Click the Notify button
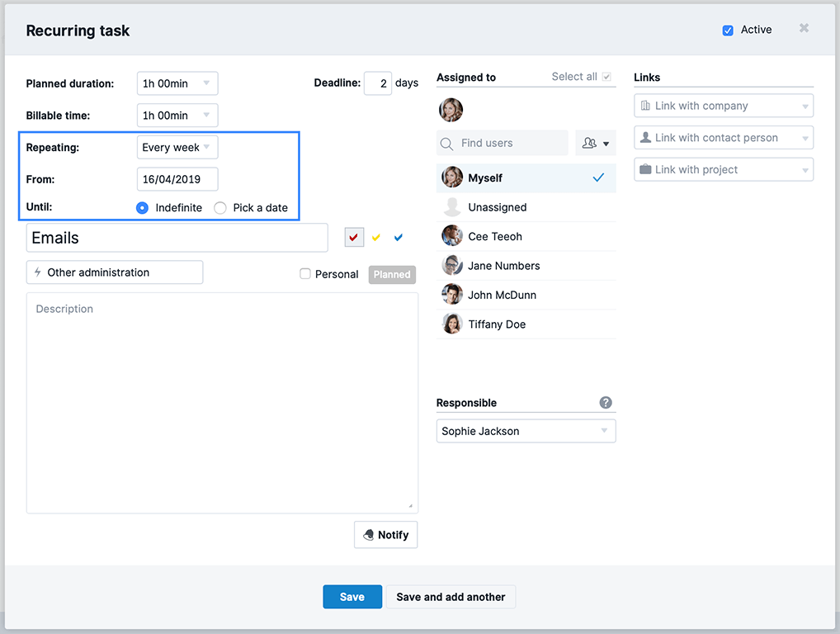This screenshot has width=840, height=634. pos(385,535)
